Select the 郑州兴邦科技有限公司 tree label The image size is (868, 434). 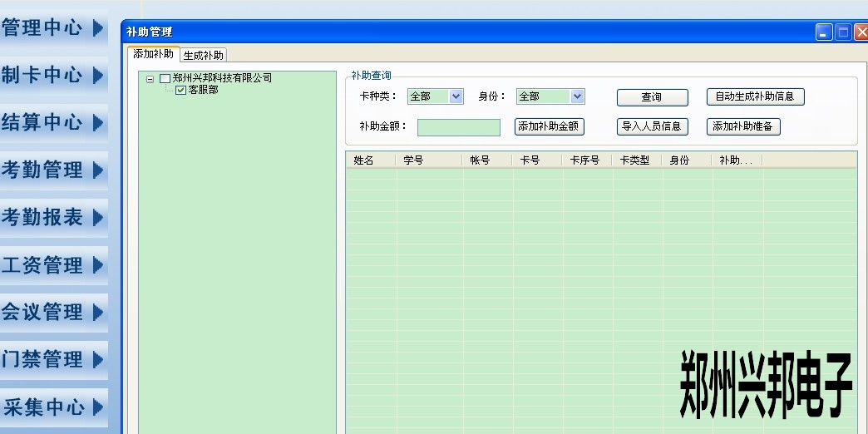222,78
